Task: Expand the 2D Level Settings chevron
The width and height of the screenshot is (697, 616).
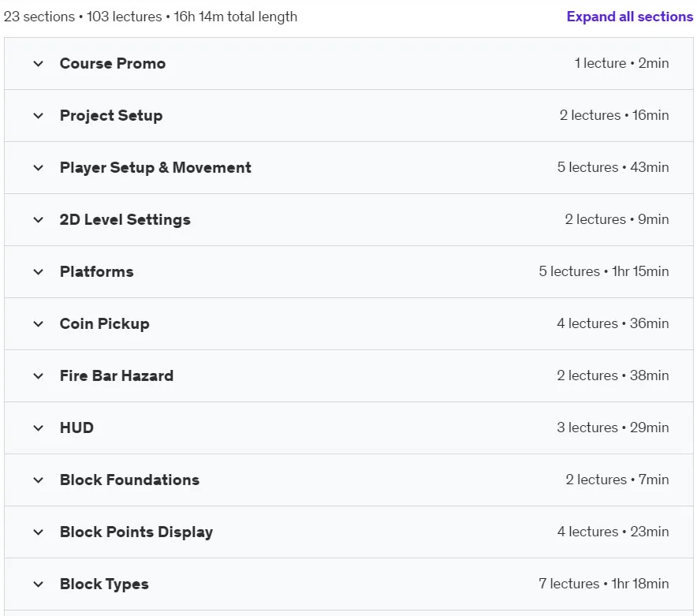Action: [38, 220]
